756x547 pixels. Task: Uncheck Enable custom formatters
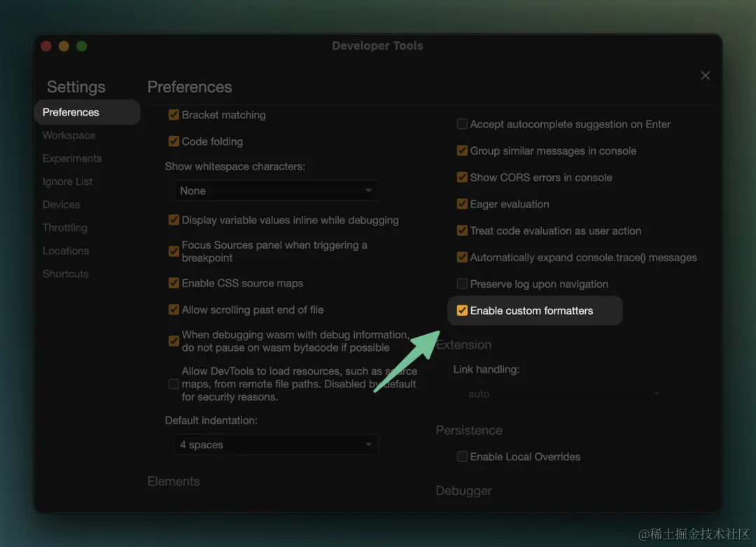[462, 311]
